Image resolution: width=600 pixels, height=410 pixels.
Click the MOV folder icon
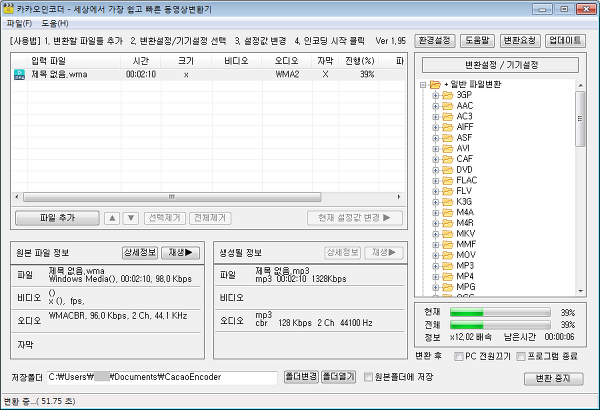pyautogui.click(x=448, y=255)
